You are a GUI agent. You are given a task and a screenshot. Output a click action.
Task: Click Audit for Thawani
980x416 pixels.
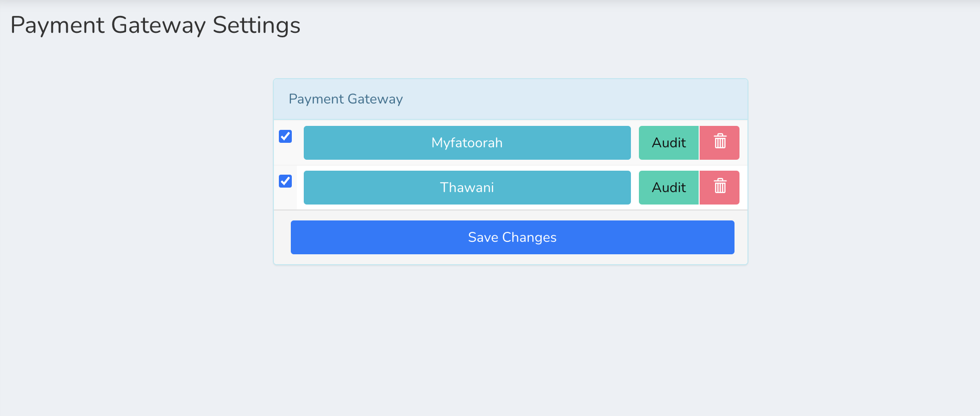tap(669, 188)
